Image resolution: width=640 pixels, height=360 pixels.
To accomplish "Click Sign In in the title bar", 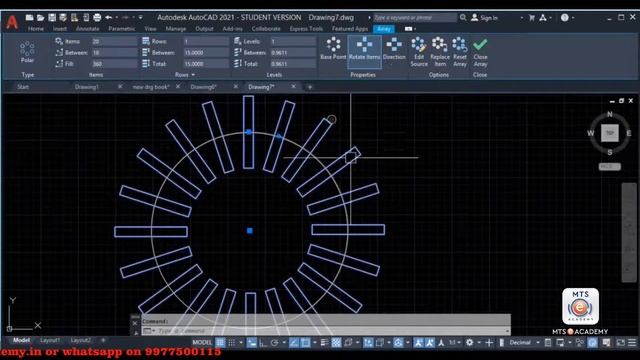I will click(x=489, y=18).
